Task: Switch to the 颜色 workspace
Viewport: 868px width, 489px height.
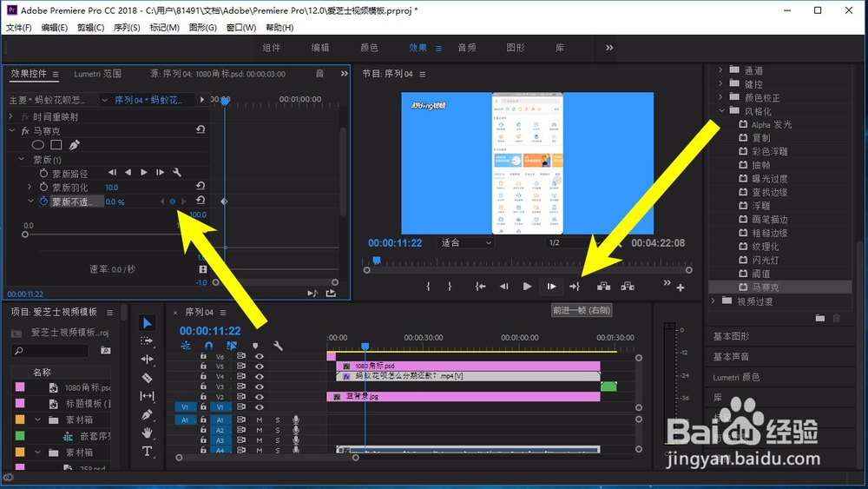Action: pos(369,48)
